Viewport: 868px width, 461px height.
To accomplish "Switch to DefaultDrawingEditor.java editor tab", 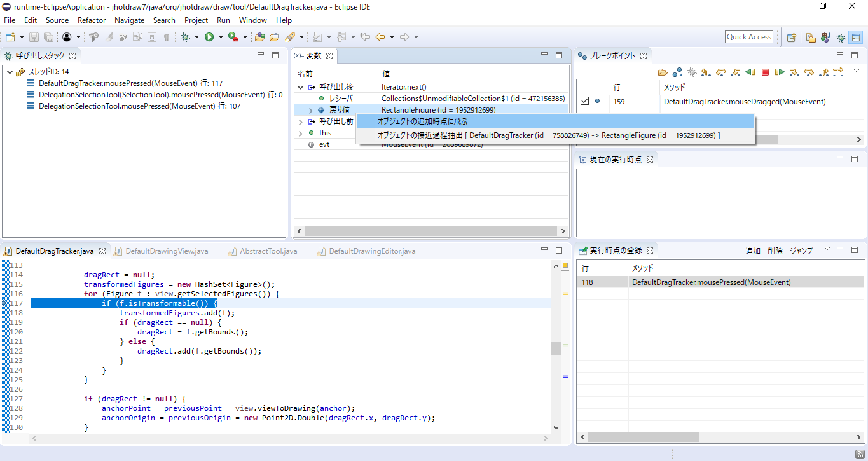I will pos(366,251).
